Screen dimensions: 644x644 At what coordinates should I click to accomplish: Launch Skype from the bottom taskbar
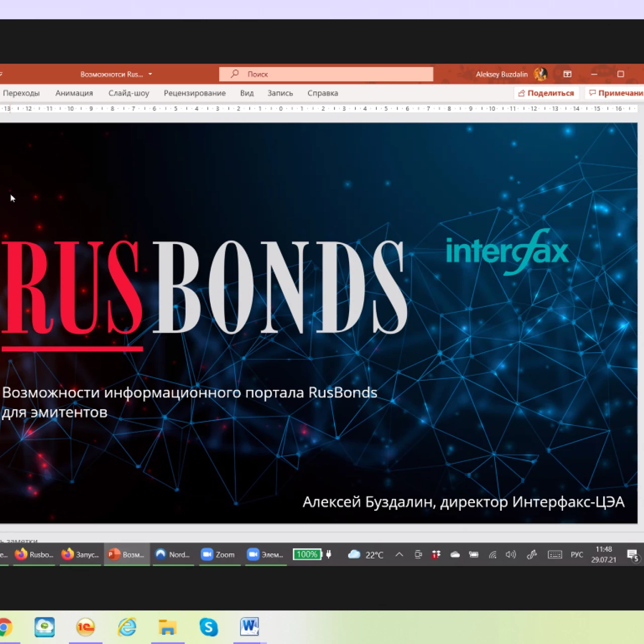click(x=208, y=627)
